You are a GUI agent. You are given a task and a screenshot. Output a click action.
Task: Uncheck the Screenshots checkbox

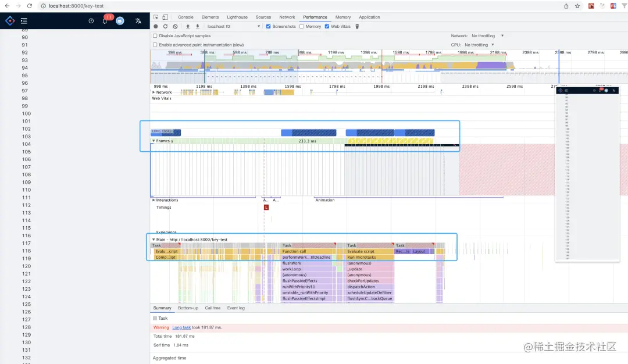tap(268, 26)
